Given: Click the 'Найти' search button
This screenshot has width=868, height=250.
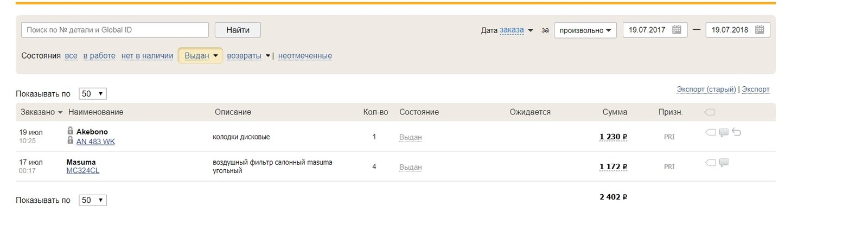Looking at the screenshot, I should [238, 30].
